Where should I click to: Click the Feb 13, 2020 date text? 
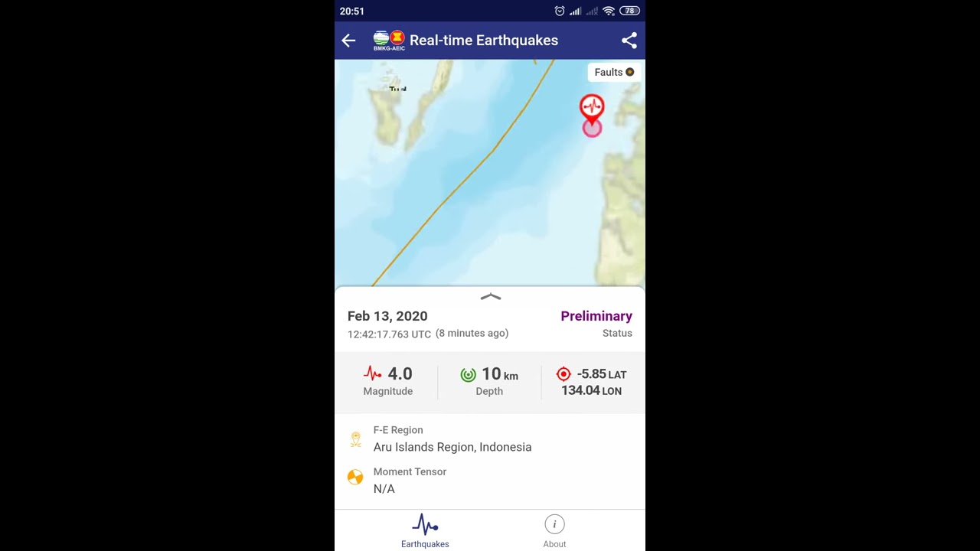pyautogui.click(x=387, y=316)
